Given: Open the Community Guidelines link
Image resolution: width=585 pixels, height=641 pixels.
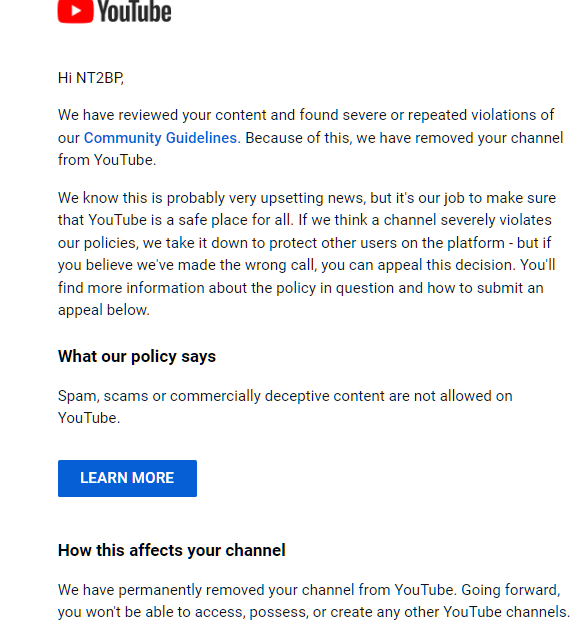Looking at the screenshot, I should coord(160,138).
